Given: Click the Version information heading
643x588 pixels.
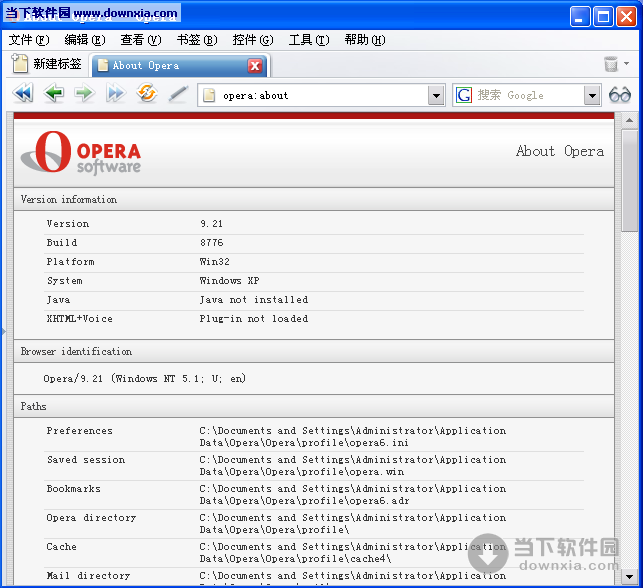Looking at the screenshot, I should [69, 200].
